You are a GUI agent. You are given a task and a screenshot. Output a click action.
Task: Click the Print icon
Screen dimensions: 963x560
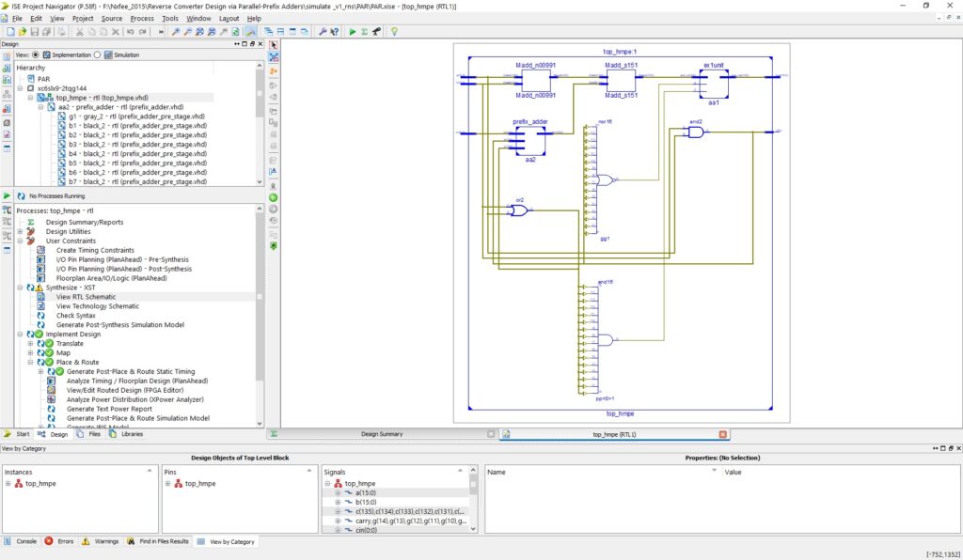(63, 31)
